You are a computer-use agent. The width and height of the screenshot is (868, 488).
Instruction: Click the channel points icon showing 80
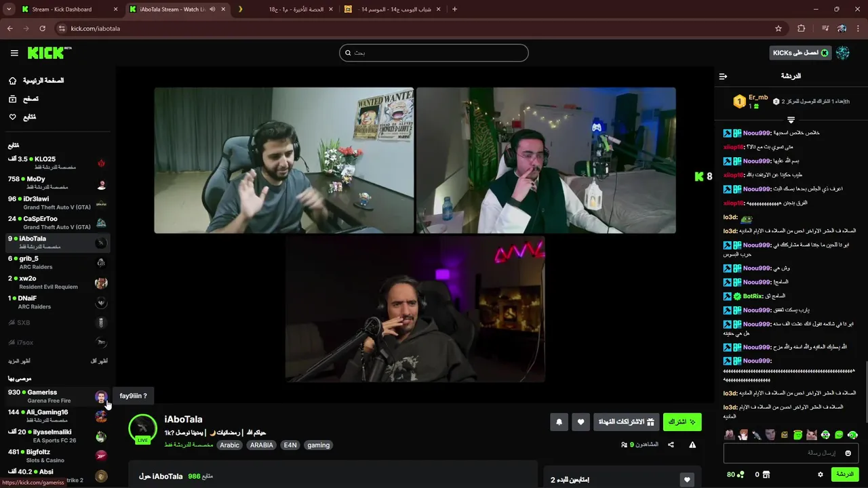pos(736,474)
